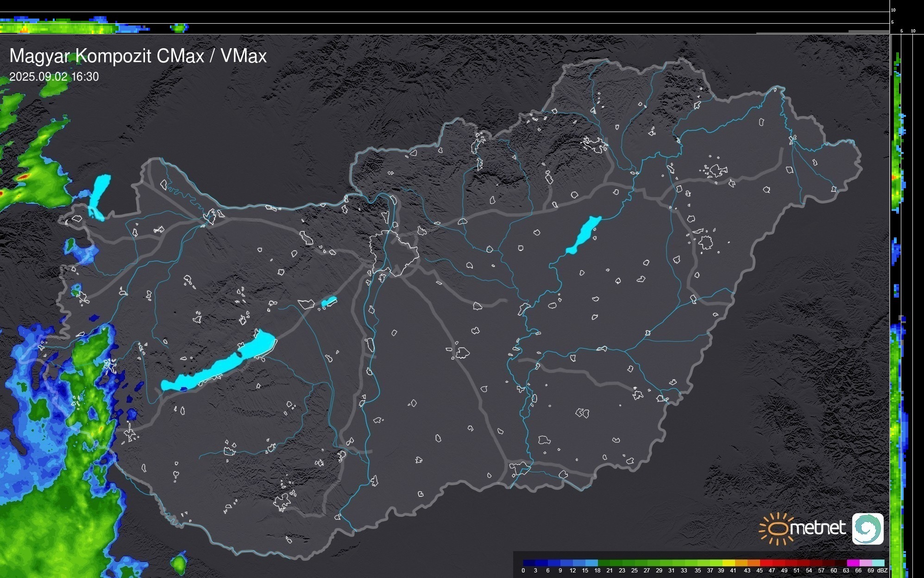
Task: Click the red 45 dBZ legend swatch
Action: (765, 563)
